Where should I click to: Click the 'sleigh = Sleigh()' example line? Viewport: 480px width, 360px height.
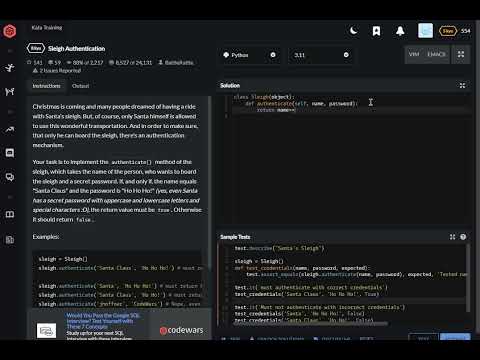[x=63, y=259]
